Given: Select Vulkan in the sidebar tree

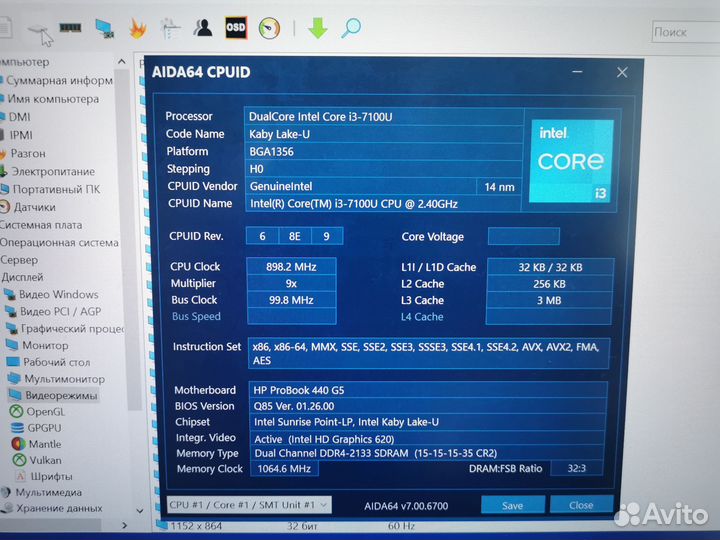Looking at the screenshot, I should [44, 460].
